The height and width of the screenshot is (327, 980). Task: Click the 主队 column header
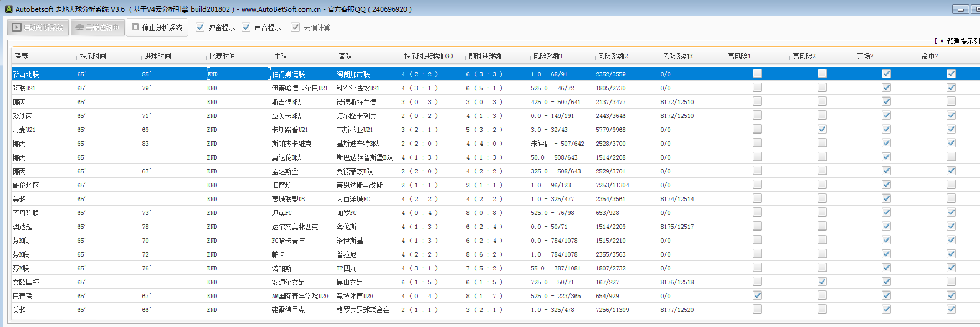point(280,56)
